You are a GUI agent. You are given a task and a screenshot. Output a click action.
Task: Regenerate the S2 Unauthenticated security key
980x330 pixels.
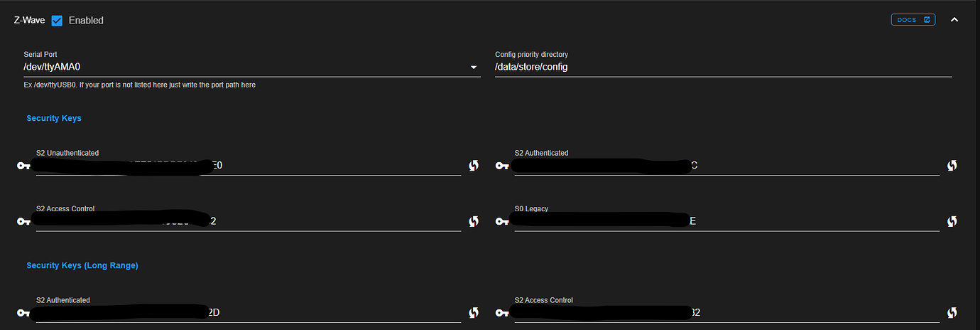click(x=474, y=166)
